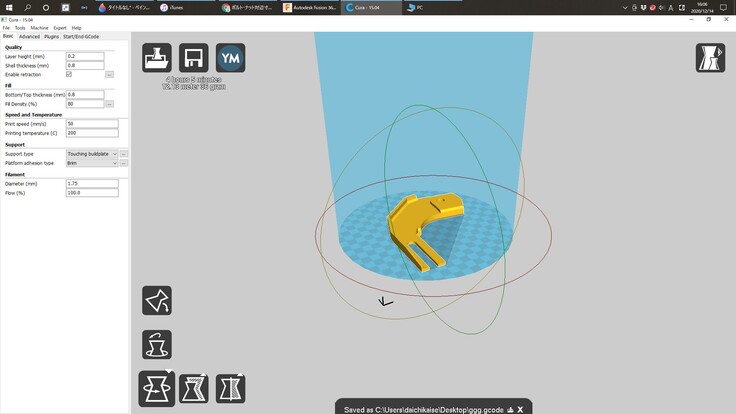Open retraction extra settings button
The image size is (736, 414).
(109, 74)
